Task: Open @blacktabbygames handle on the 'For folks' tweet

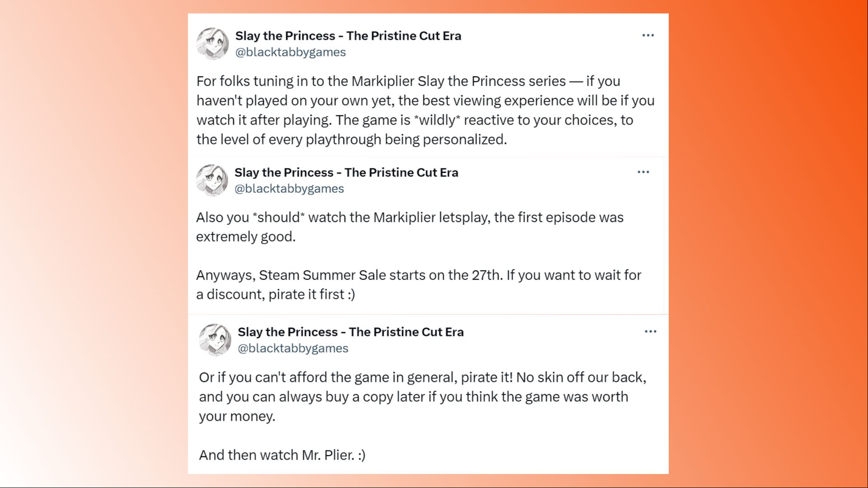Action: [x=291, y=52]
